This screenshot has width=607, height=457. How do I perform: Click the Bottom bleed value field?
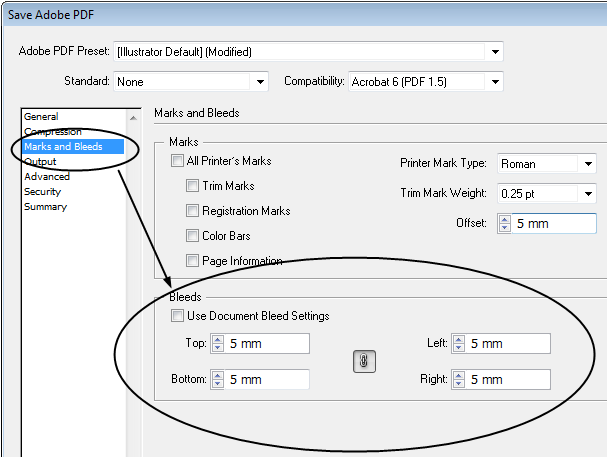pyautogui.click(x=267, y=380)
